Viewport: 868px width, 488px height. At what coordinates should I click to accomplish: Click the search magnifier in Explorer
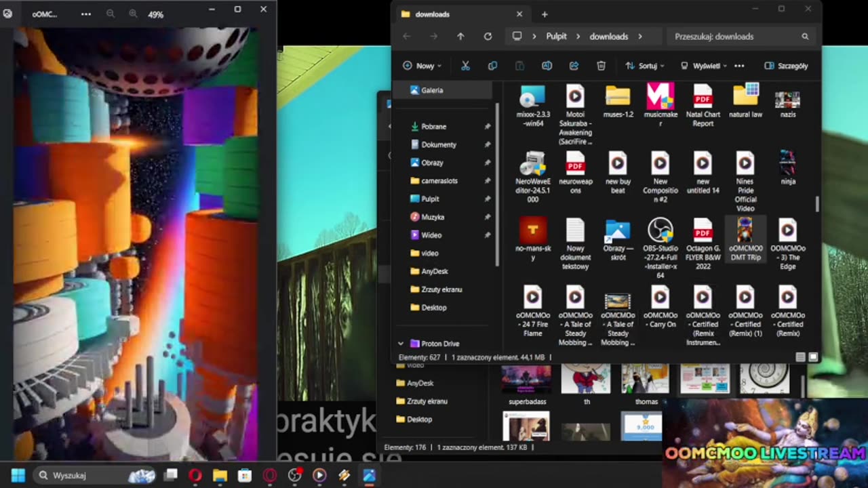[x=805, y=37]
